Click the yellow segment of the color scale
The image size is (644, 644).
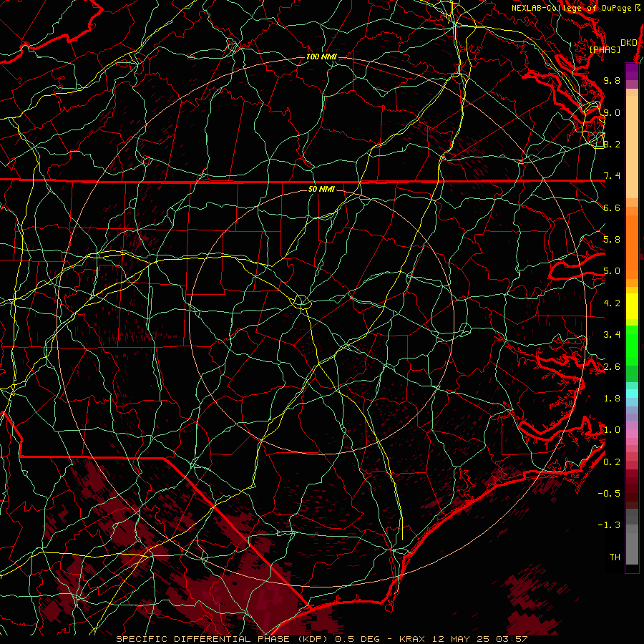[x=632, y=306]
